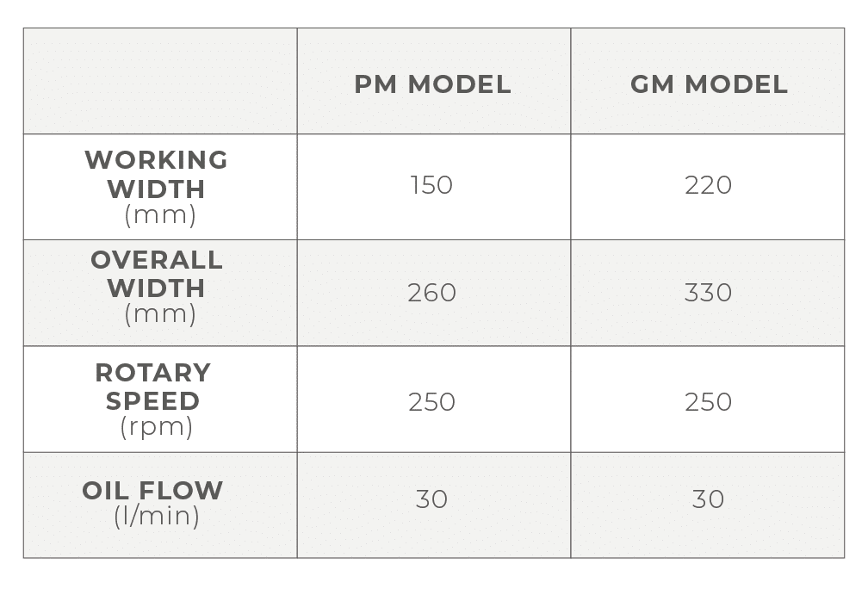Click the (l/min) unit label
The width and height of the screenshot is (868, 601).
pos(157,517)
